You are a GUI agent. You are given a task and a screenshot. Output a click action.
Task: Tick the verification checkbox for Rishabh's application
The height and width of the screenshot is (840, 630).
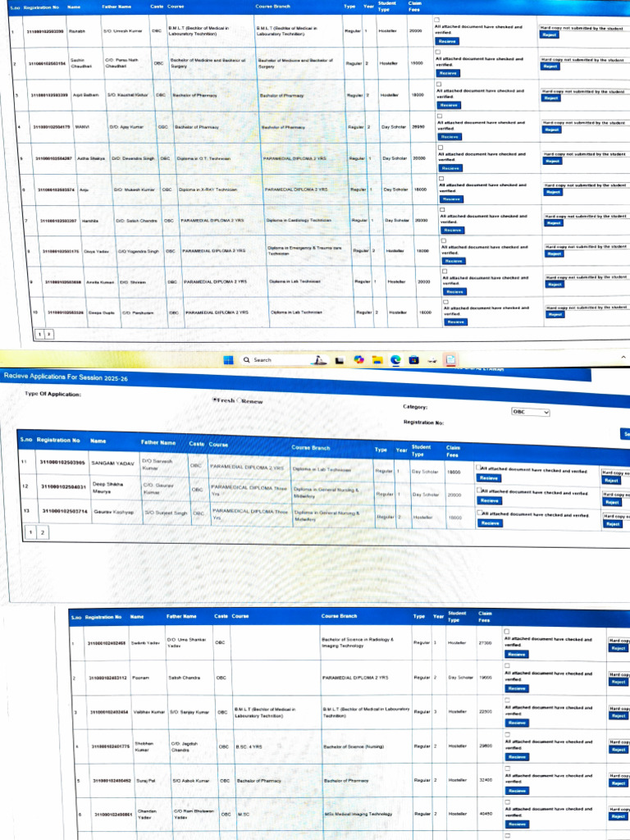tap(437, 20)
